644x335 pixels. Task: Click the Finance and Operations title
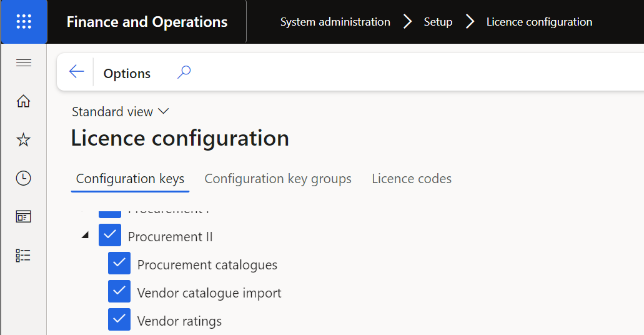(x=147, y=22)
